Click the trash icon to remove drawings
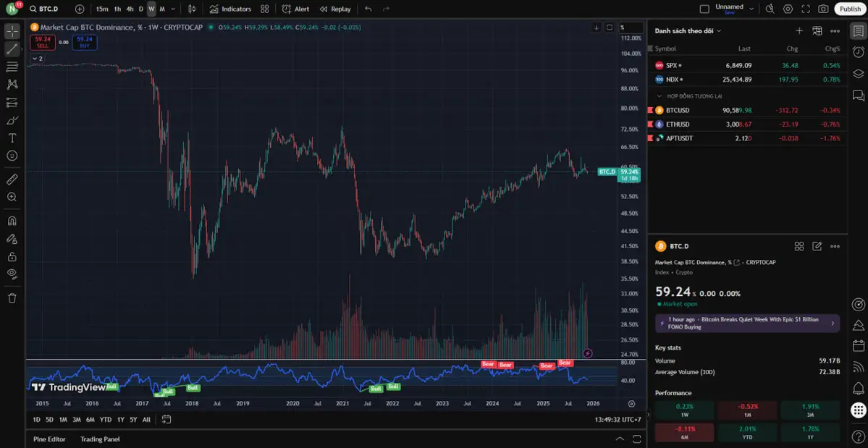Screen dimensions: 868x448 click(x=12, y=297)
